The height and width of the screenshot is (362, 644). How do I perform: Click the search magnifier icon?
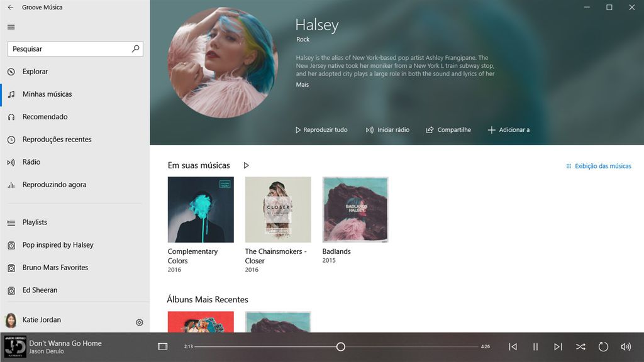[136, 49]
